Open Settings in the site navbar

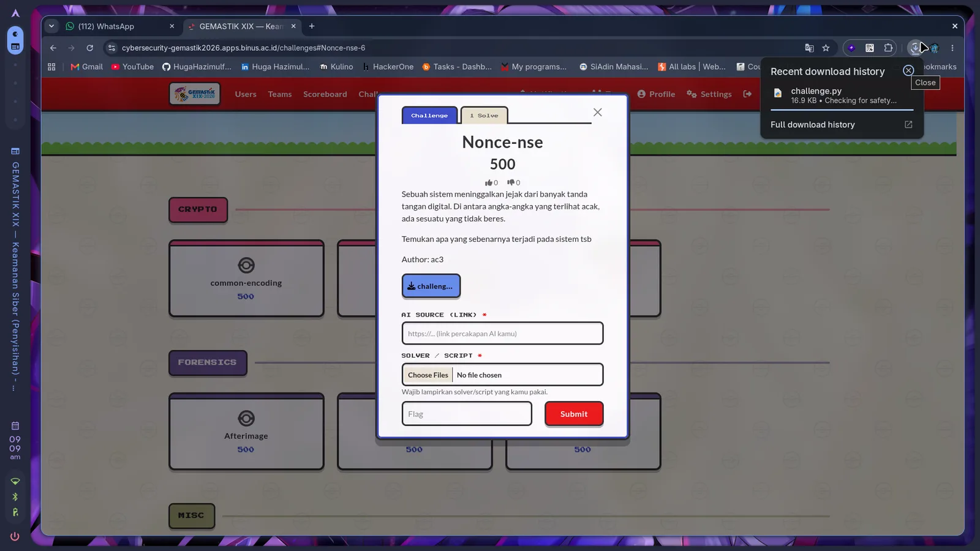tap(709, 94)
